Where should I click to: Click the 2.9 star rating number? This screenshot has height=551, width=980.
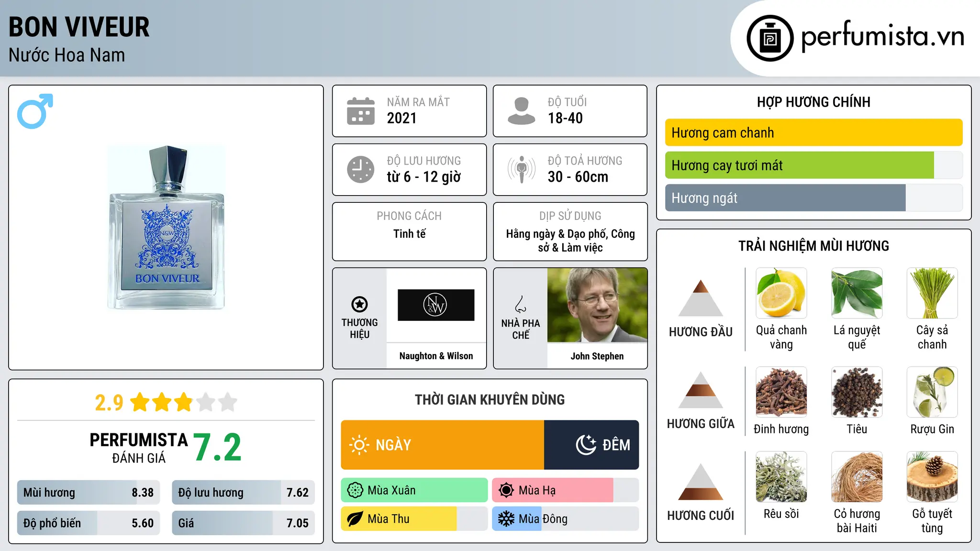[109, 403]
